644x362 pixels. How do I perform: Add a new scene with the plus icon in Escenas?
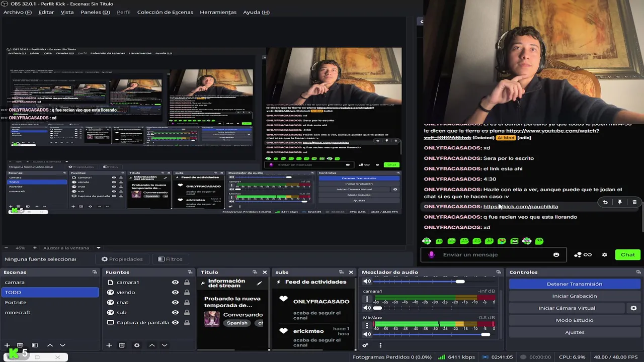pos(7,345)
